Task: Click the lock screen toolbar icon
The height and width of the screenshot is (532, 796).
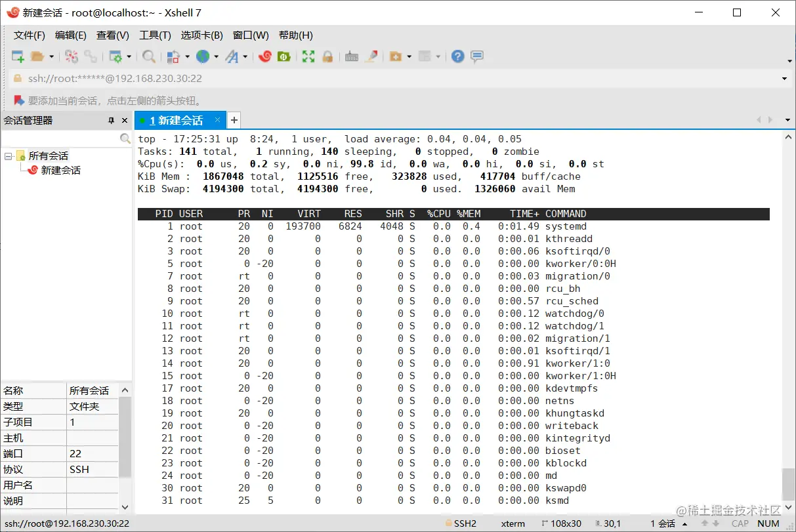Action: (327, 57)
